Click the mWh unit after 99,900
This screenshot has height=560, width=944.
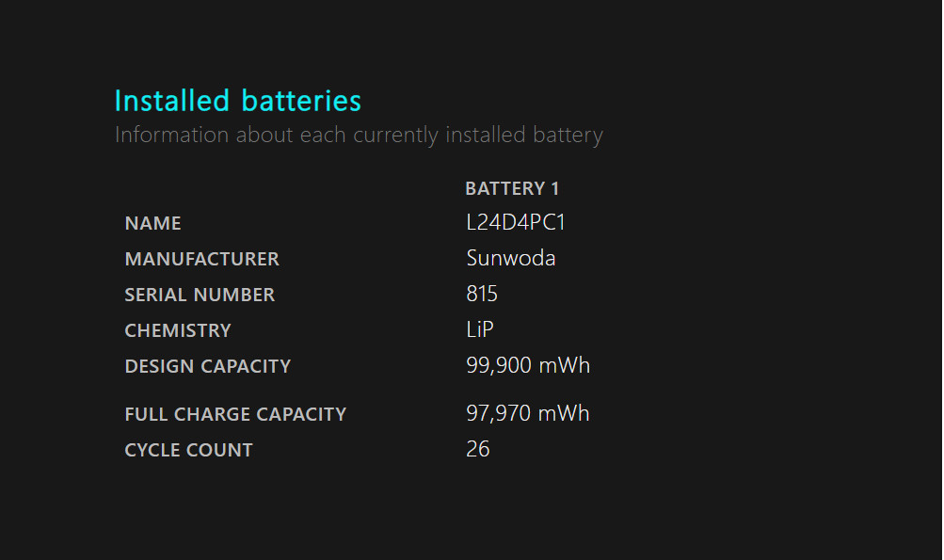point(564,365)
